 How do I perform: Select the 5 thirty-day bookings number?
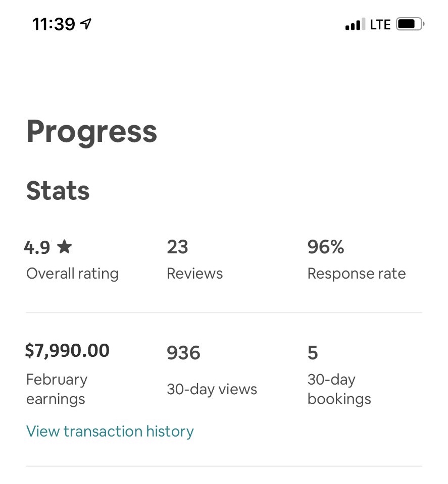pos(313,353)
